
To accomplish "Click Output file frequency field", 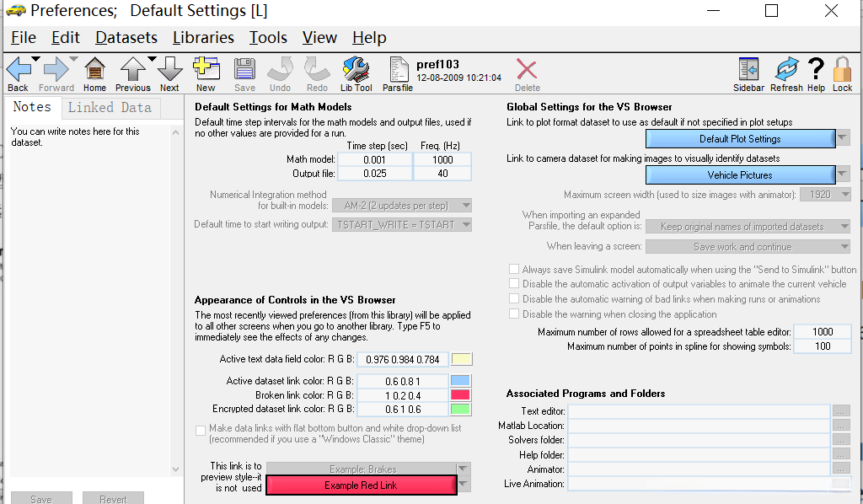I will tap(442, 174).
